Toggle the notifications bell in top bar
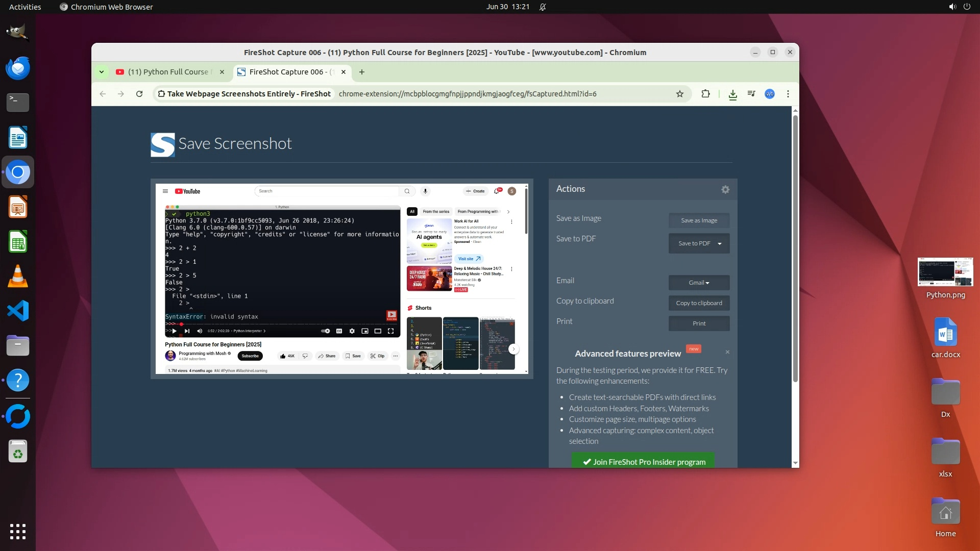This screenshot has width=980, height=551. tap(543, 7)
